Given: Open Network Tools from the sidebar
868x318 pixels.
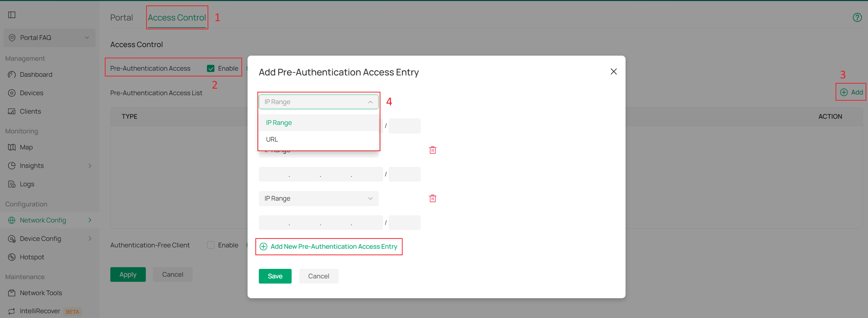Looking at the screenshot, I should (41, 293).
